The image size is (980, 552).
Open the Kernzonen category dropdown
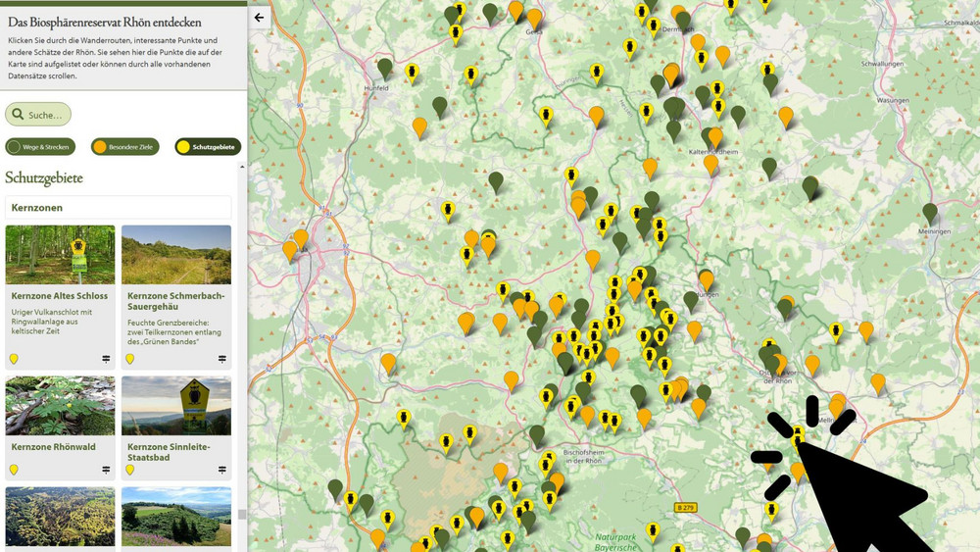119,208
